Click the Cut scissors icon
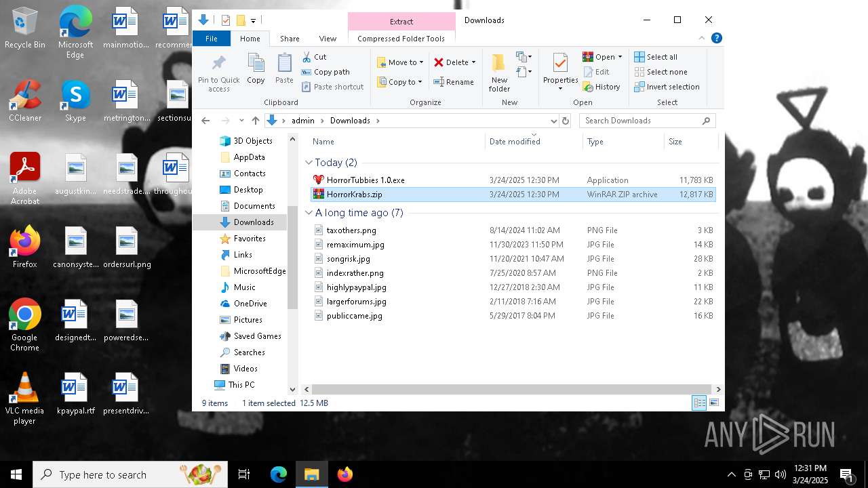 pos(307,57)
